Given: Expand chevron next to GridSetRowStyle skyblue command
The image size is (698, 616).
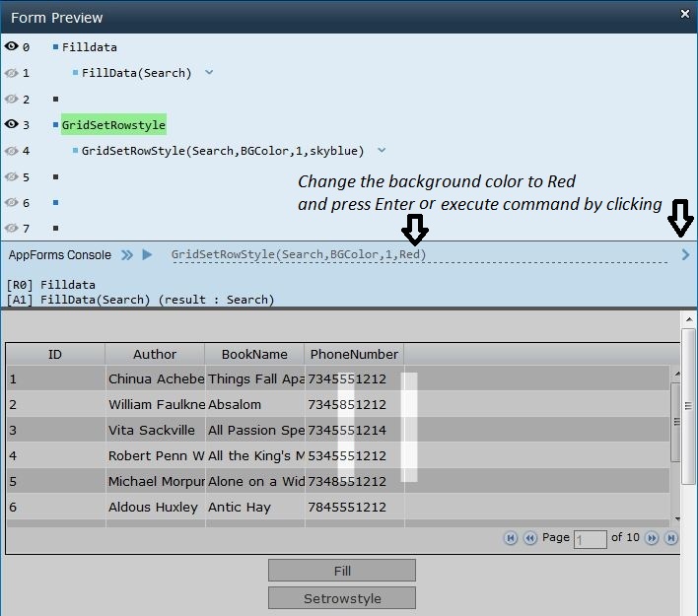Looking at the screenshot, I should [x=382, y=151].
